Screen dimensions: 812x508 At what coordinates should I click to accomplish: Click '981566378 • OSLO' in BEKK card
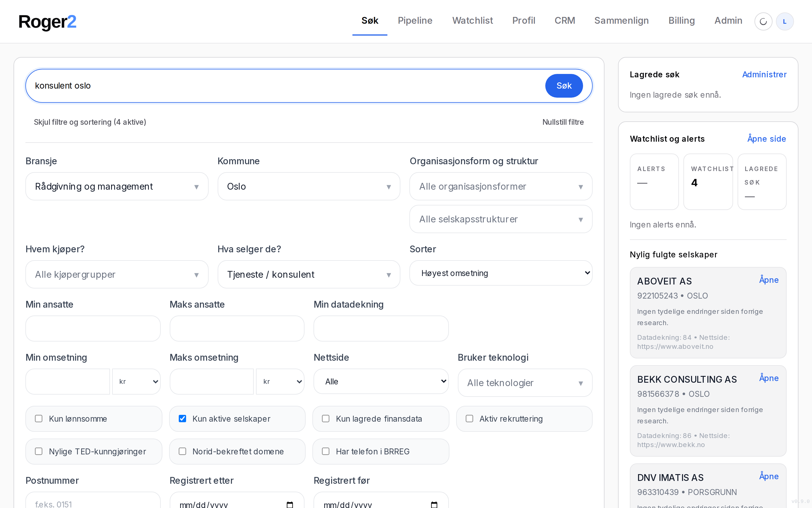coord(673,394)
